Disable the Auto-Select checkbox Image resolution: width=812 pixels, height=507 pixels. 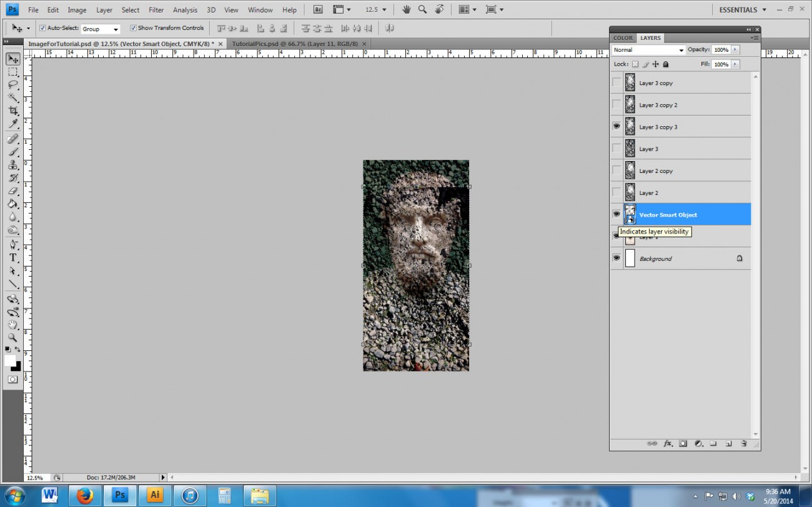tap(42, 28)
